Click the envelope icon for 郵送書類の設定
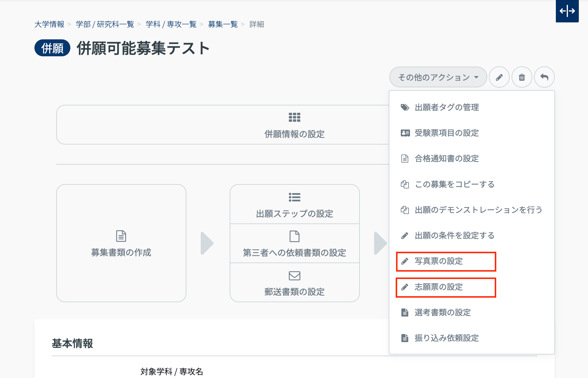 tap(294, 276)
